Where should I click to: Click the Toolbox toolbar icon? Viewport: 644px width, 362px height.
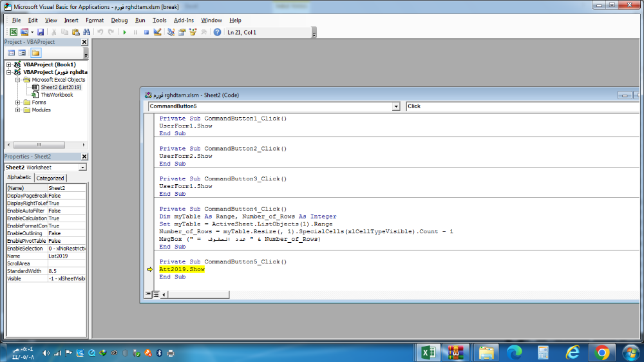pyautogui.click(x=204, y=32)
